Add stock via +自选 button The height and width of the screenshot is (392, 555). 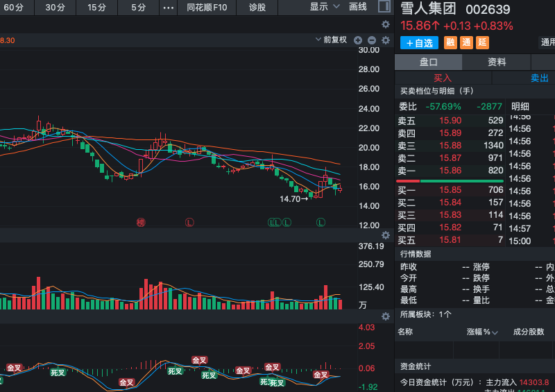[420, 43]
